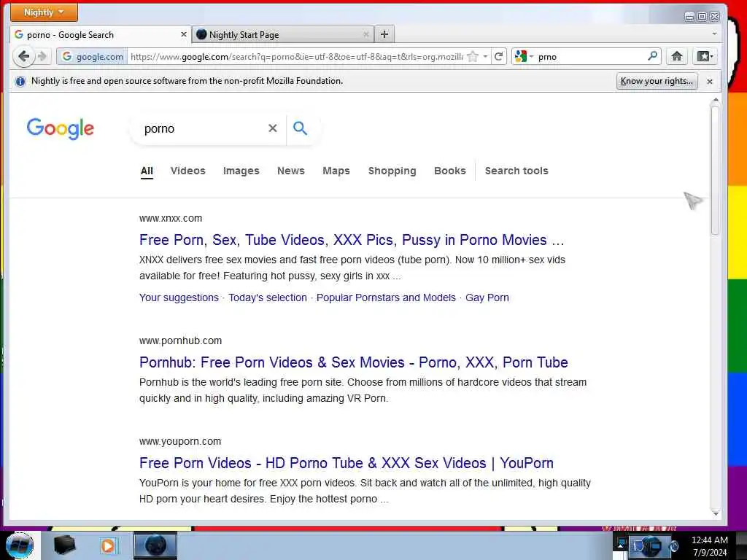This screenshot has width=747, height=560.
Task: Open the Windows Start menu
Action: click(x=20, y=545)
